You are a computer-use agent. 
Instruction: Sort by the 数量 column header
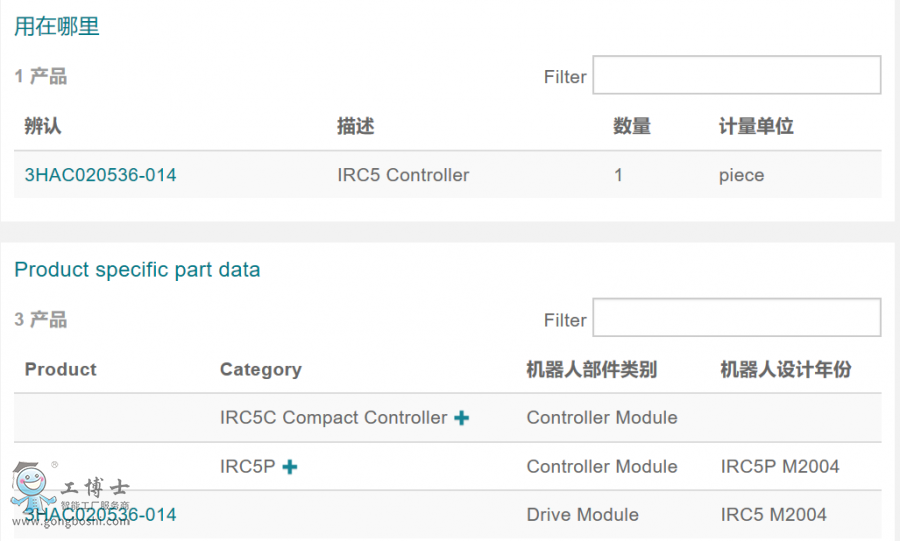pyautogui.click(x=631, y=126)
